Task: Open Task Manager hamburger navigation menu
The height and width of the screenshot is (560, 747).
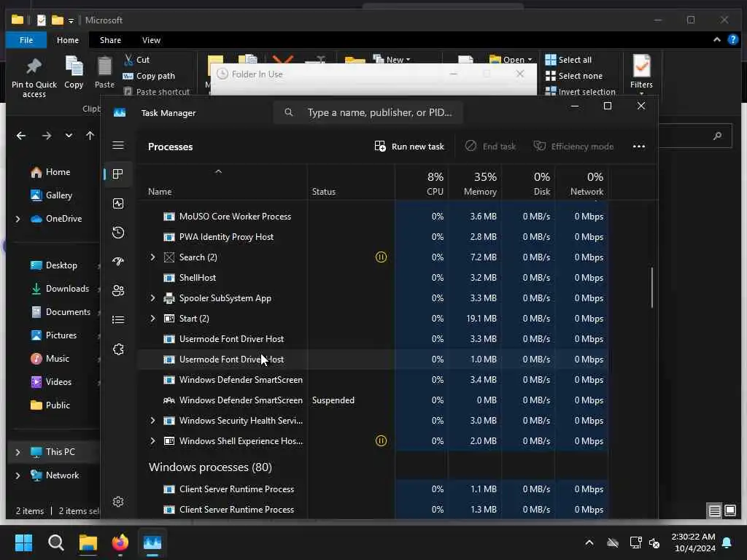Action: click(118, 145)
